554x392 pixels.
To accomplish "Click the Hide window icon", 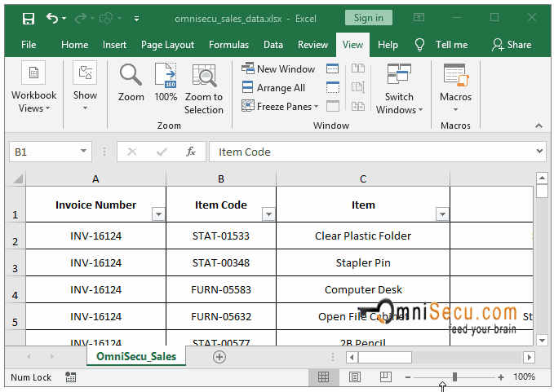I will coord(332,87).
